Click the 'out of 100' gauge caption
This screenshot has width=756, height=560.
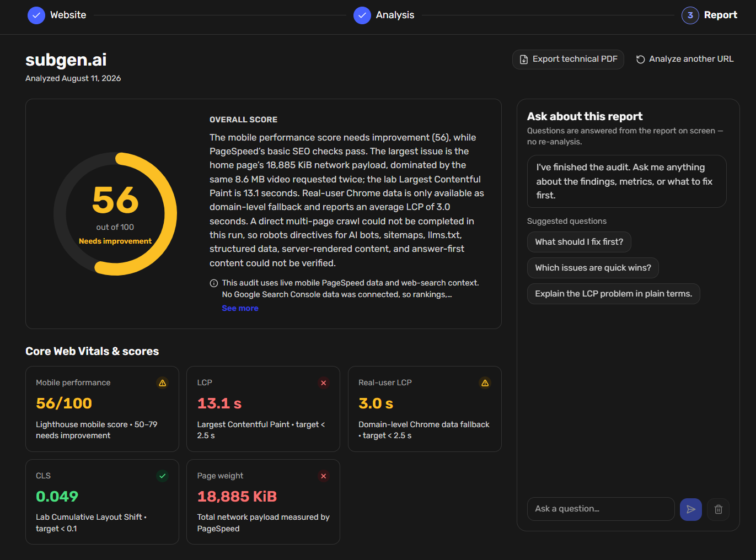point(115,227)
